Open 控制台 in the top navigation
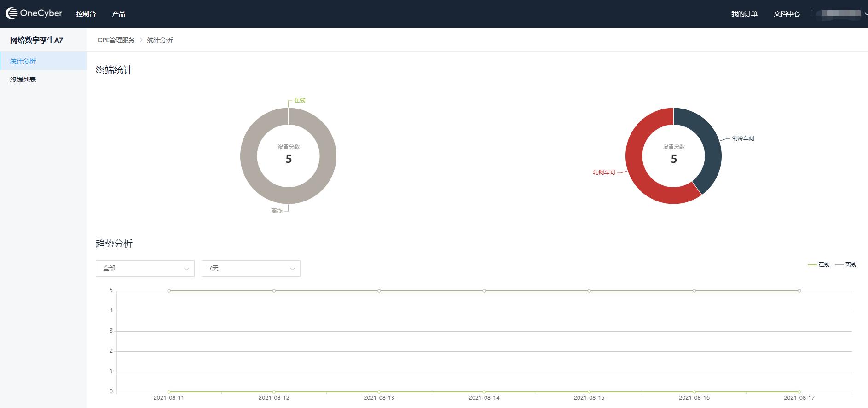Image resolution: width=868 pixels, height=408 pixels. pos(86,14)
